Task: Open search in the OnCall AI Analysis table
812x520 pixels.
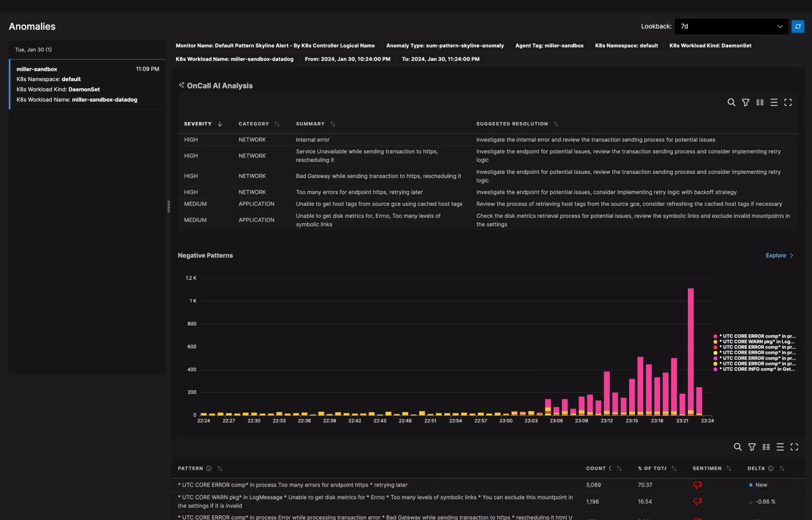Action: pos(731,102)
